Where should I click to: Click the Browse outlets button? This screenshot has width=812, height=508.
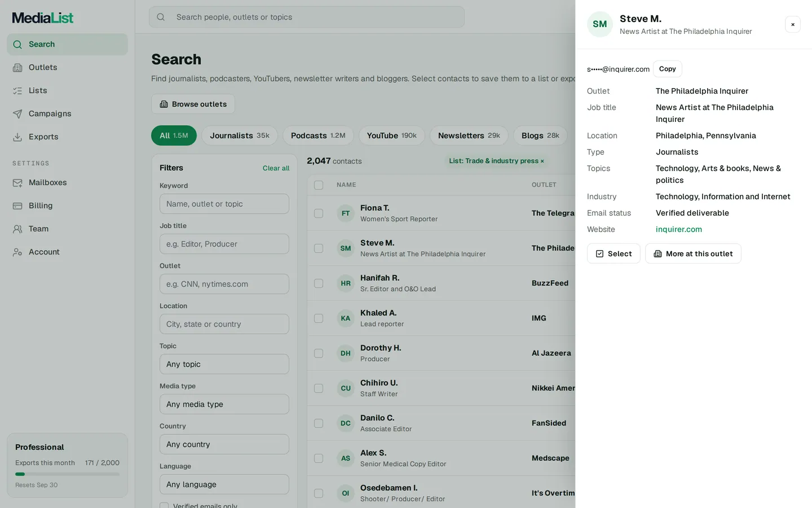pyautogui.click(x=193, y=104)
